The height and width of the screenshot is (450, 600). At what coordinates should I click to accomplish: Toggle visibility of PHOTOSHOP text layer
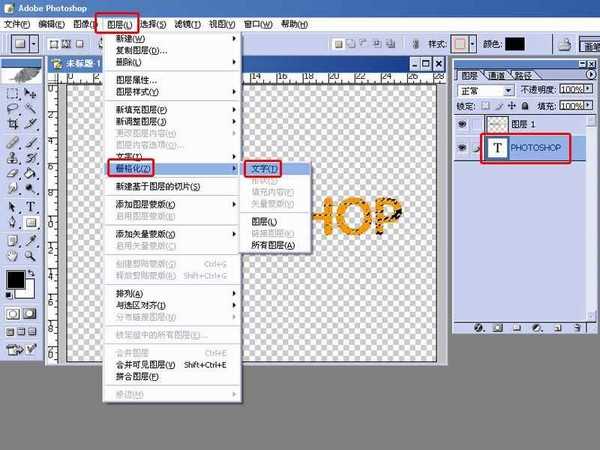point(462,148)
